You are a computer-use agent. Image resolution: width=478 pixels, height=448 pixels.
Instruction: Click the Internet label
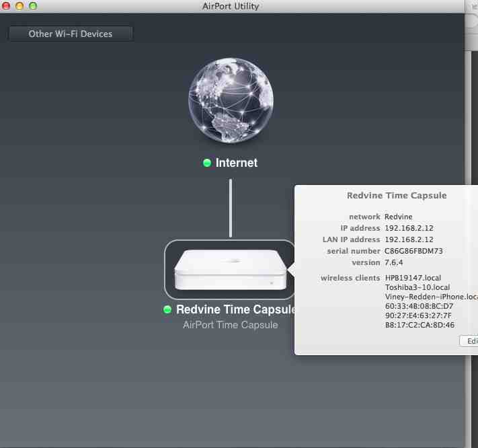click(x=237, y=163)
